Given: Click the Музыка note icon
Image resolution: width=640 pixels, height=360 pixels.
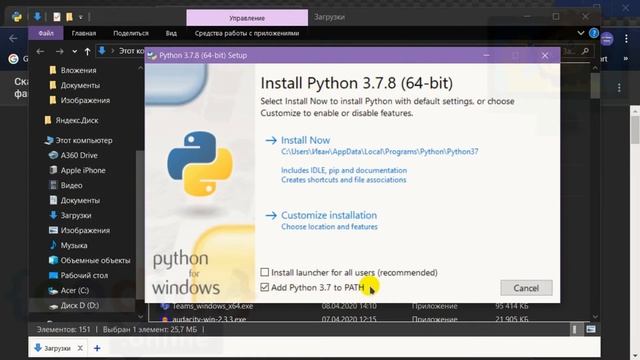Looking at the screenshot, I should click(x=53, y=245).
